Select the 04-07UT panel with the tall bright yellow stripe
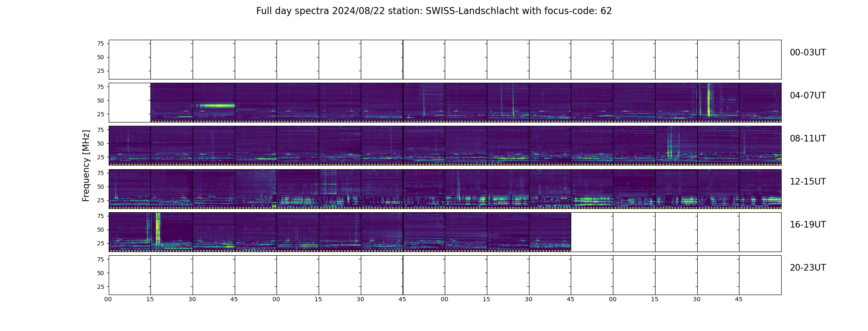Viewport: 868px width, 331px height. 718,103
